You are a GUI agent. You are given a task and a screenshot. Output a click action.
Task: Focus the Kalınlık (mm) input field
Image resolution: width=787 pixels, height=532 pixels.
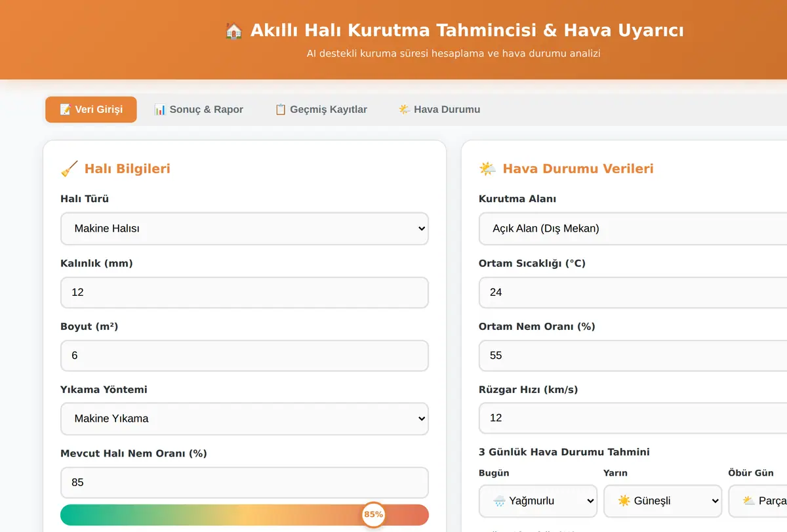(245, 293)
